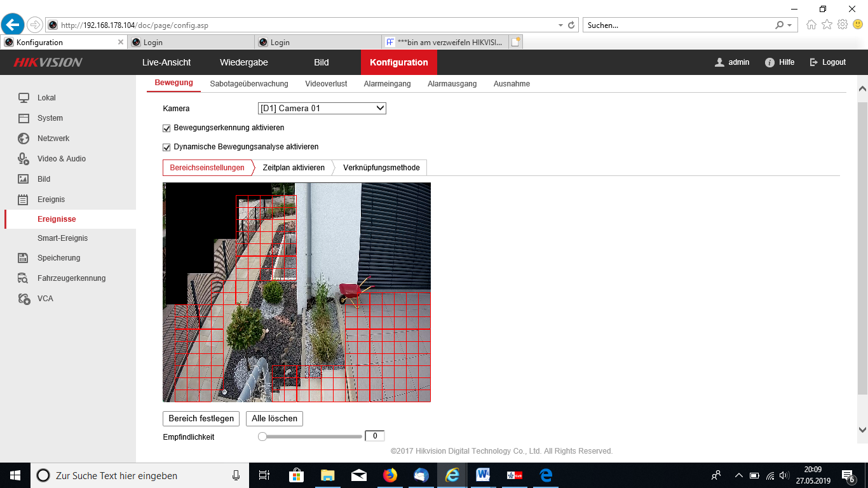868x488 pixels.
Task: Select the Video & Audio microphone icon
Action: click(x=24, y=159)
